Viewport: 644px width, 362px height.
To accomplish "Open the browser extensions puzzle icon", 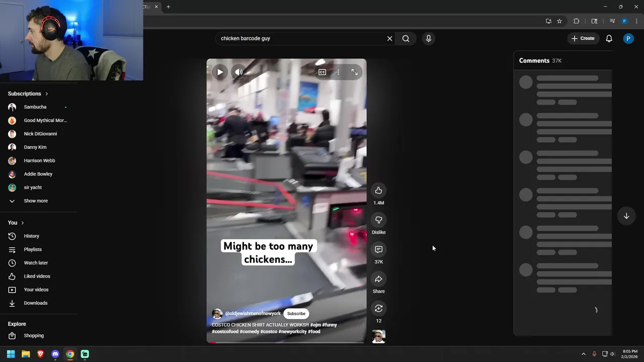I will pos(577,21).
